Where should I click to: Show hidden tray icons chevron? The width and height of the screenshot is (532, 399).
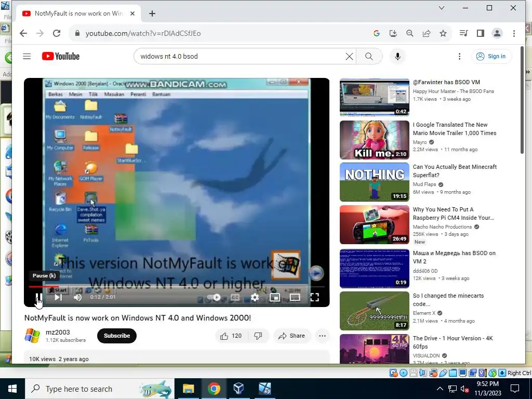click(440, 389)
